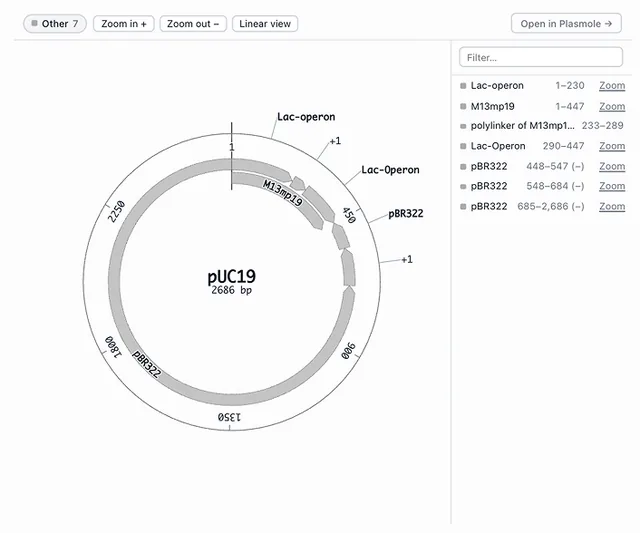Click the Zoom out – button

(193, 24)
